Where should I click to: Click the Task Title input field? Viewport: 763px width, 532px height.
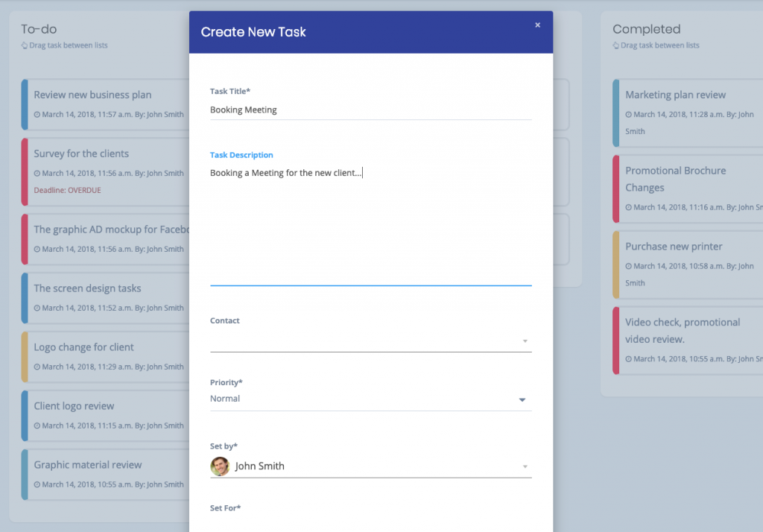pyautogui.click(x=370, y=110)
